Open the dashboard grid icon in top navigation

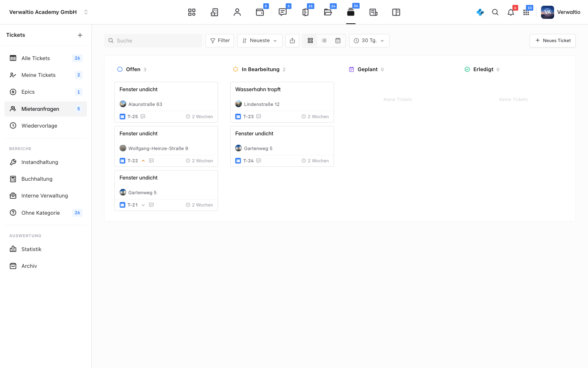pos(192,12)
